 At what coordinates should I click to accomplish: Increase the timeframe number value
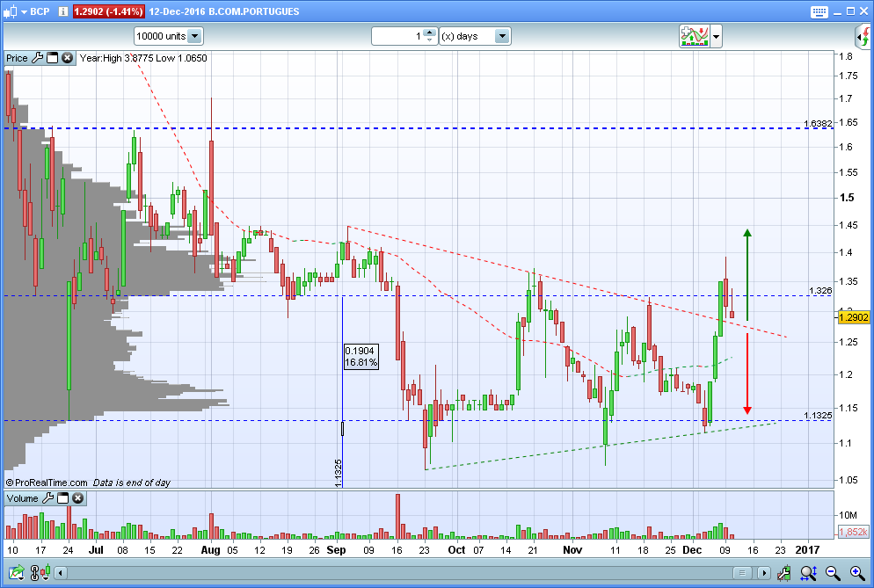tap(430, 33)
